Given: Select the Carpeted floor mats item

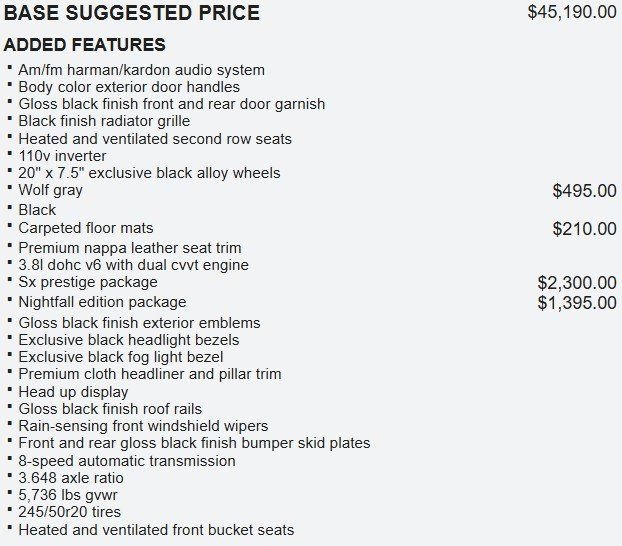Looking at the screenshot, I should pos(86,228).
